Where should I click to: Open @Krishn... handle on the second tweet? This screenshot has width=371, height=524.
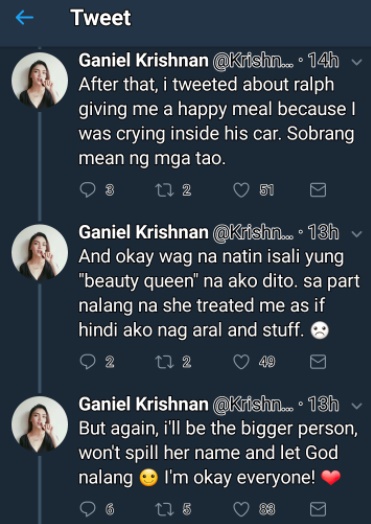[x=253, y=232]
